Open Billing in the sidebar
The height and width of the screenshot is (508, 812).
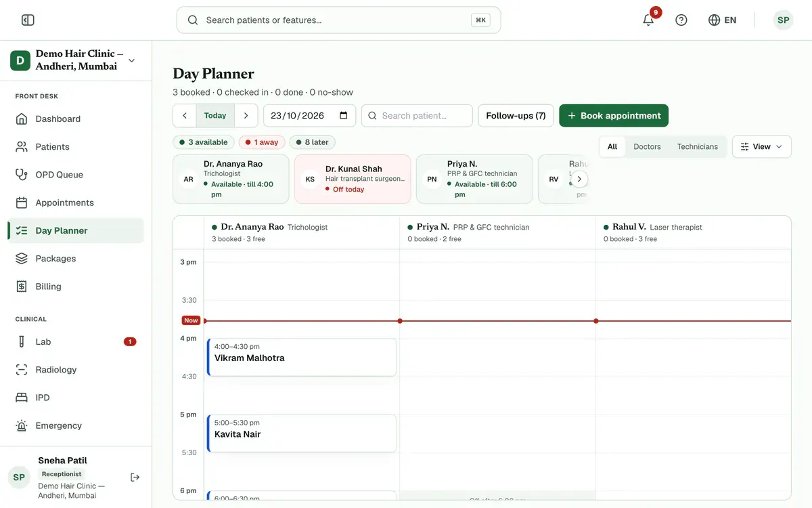click(x=76, y=287)
